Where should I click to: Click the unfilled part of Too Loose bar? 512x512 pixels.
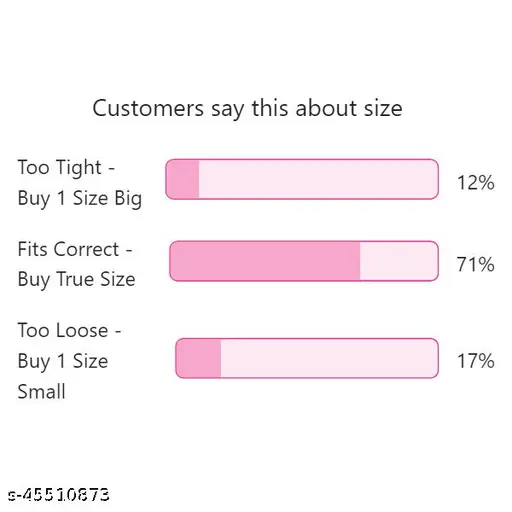point(329,358)
